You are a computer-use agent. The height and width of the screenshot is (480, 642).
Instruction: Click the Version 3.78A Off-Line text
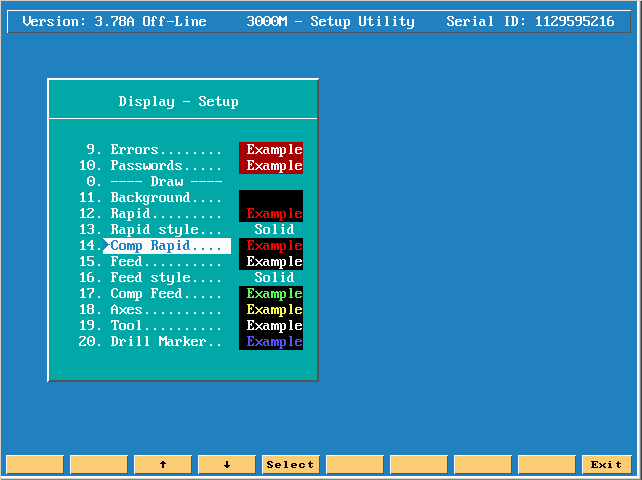click(x=114, y=21)
